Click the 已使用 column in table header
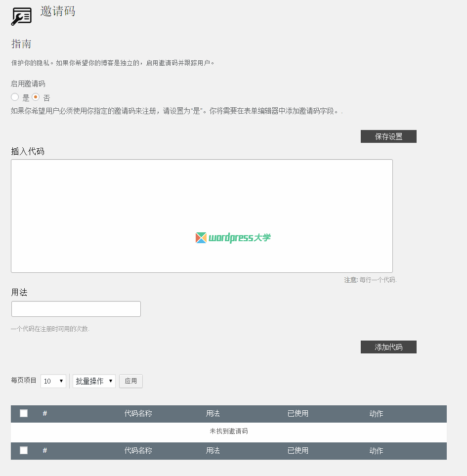The width and height of the screenshot is (467, 476). pyautogui.click(x=297, y=413)
